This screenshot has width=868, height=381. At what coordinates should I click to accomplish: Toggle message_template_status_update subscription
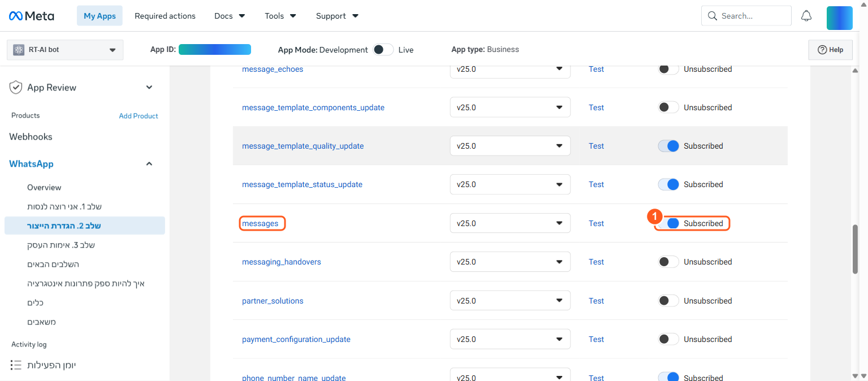pos(668,184)
